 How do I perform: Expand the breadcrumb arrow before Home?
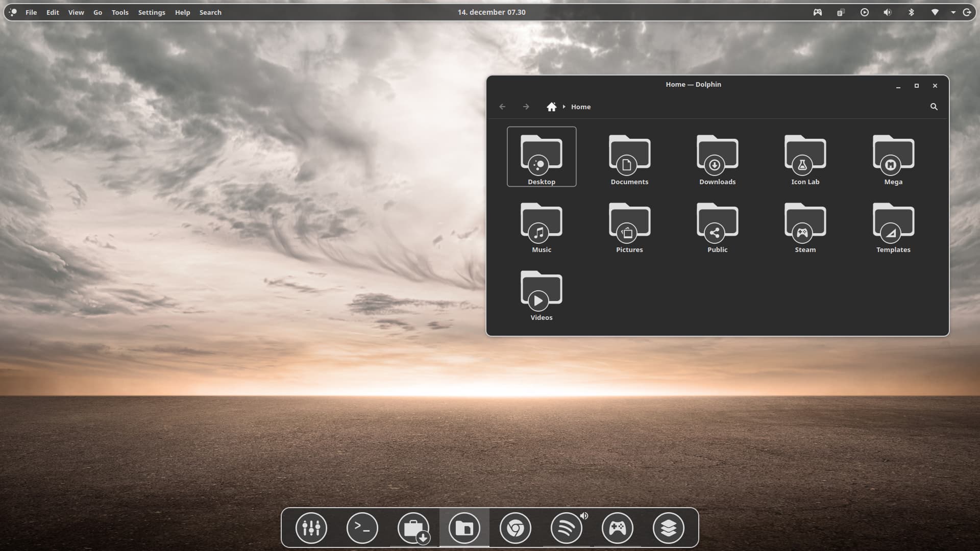pos(564,107)
